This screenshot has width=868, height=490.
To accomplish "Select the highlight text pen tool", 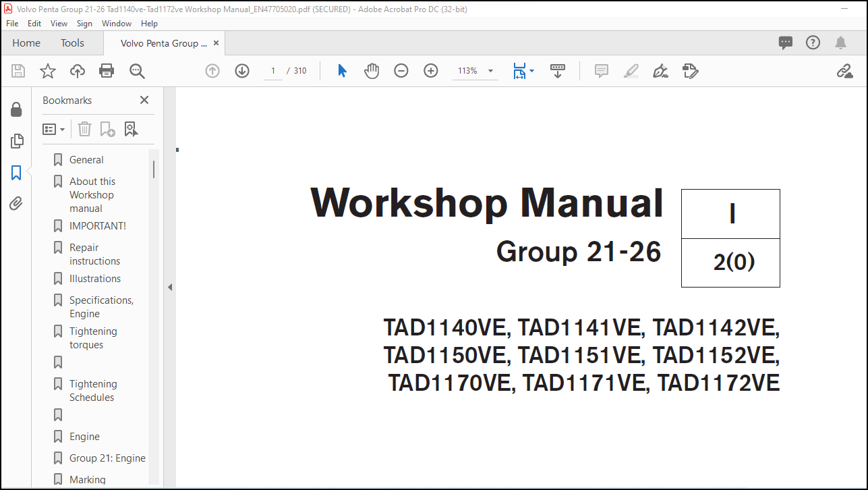I will (631, 71).
